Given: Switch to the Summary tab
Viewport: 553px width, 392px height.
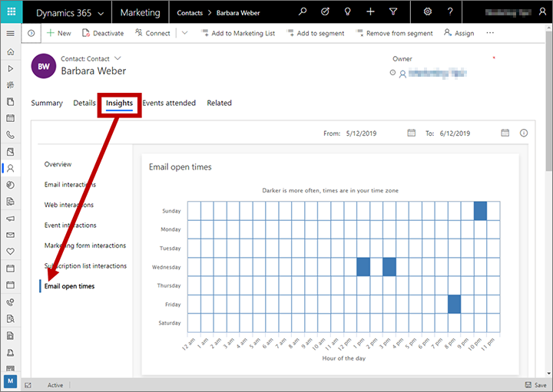Looking at the screenshot, I should (x=47, y=103).
